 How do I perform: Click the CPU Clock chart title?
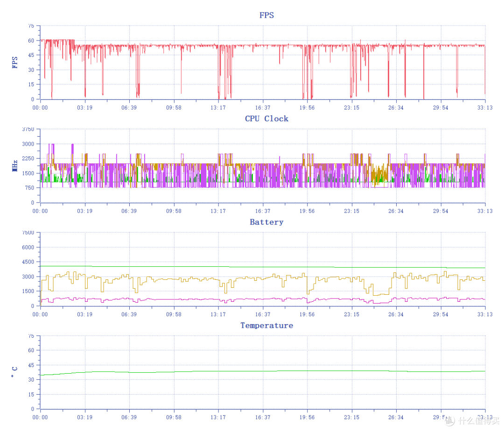pos(266,118)
